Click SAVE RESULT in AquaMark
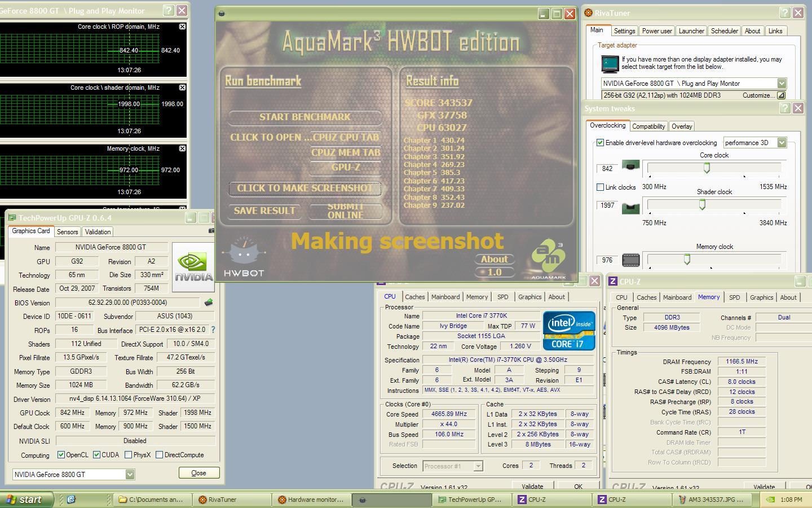The height and width of the screenshot is (508, 812). [264, 211]
